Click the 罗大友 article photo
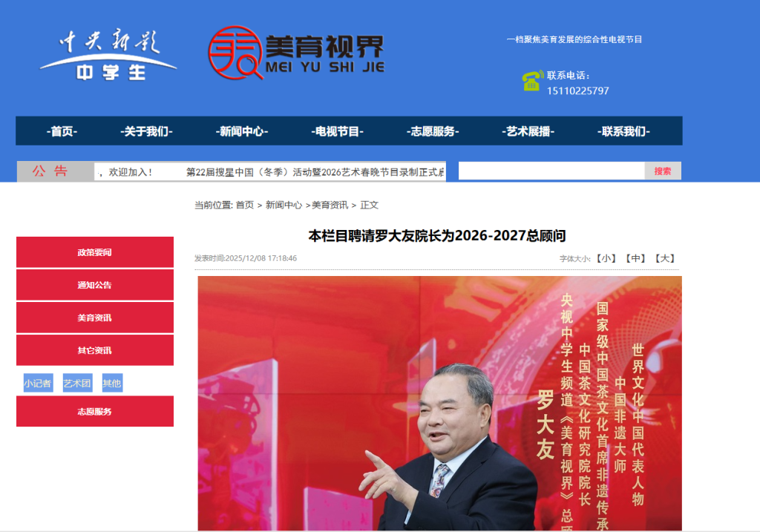 pos(439,404)
